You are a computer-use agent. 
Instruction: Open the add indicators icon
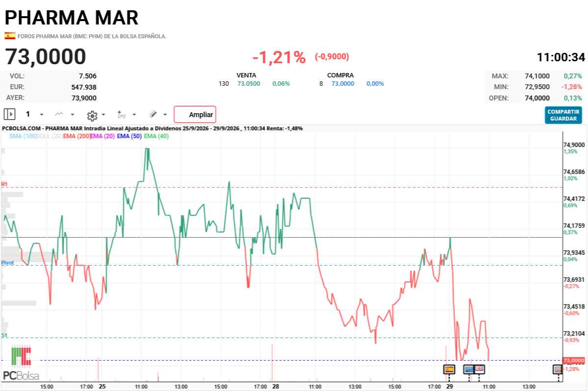122,114
